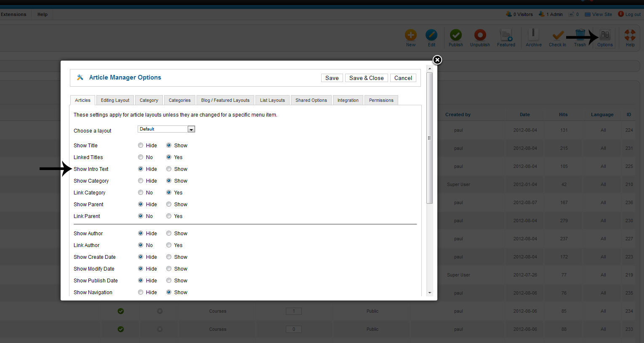The image size is (644, 343).
Task: Select Show for Show Intro Text
Action: point(169,169)
